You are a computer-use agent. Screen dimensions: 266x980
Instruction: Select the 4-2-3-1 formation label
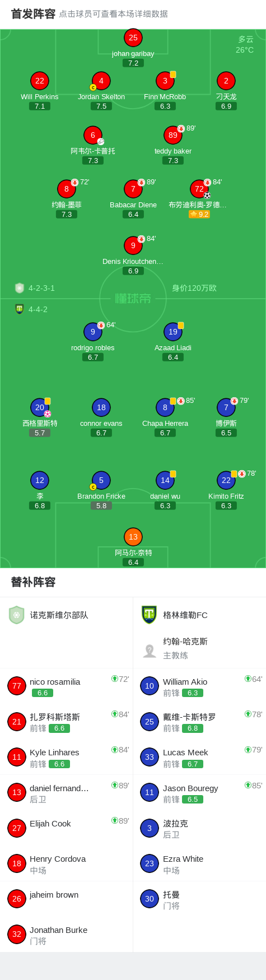(x=42, y=288)
